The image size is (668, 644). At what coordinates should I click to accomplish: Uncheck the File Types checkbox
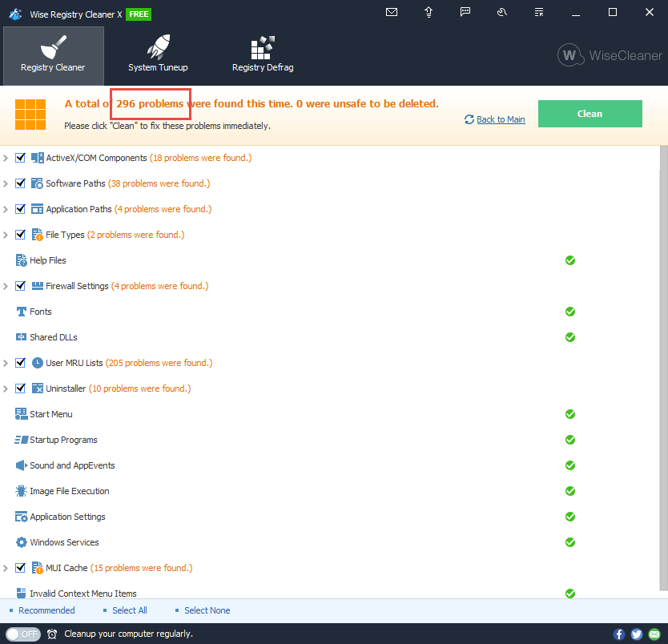[20, 235]
